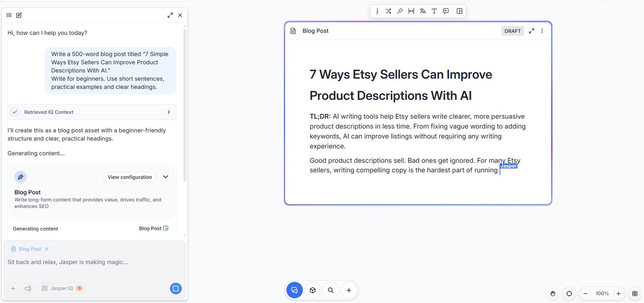The height and width of the screenshot is (303, 644).
Task: Click the Hi, how can I help greeting
Action: [x=47, y=33]
